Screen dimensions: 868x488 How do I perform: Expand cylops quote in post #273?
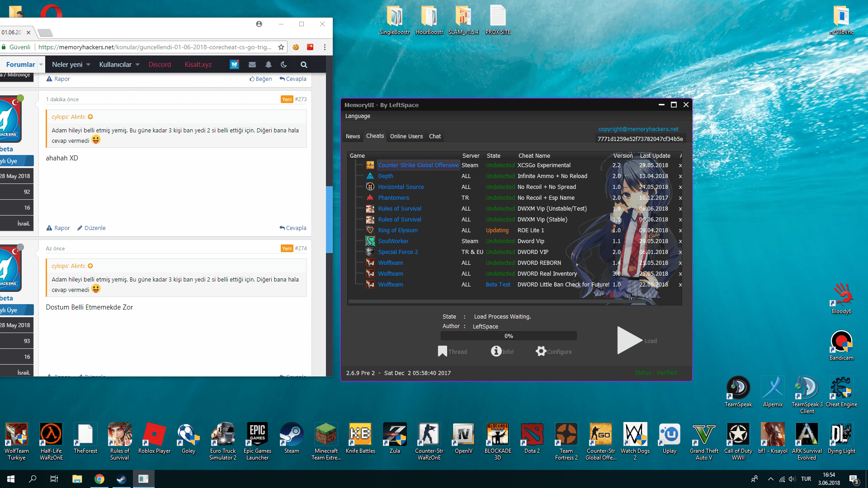(x=90, y=117)
